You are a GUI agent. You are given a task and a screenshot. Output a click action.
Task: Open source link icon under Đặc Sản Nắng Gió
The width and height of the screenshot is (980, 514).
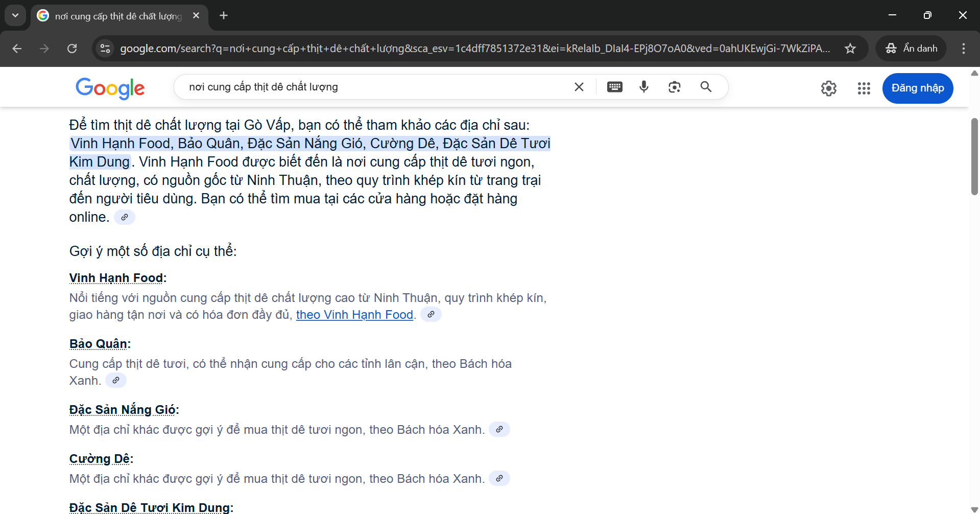[499, 429]
